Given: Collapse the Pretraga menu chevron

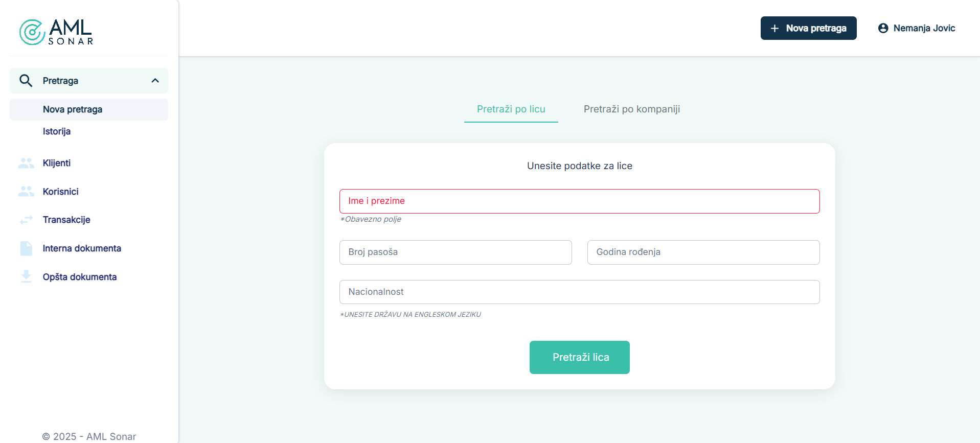Looking at the screenshot, I should tap(155, 81).
